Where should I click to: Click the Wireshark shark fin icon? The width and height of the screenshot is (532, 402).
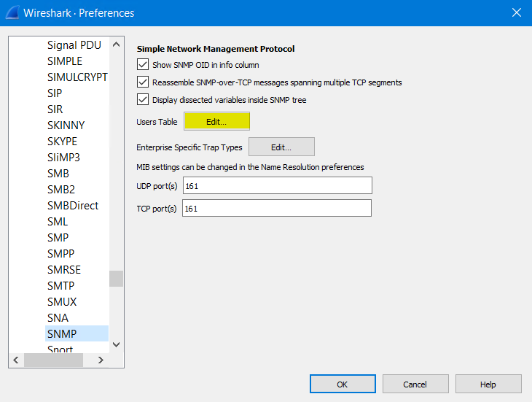(x=12, y=13)
